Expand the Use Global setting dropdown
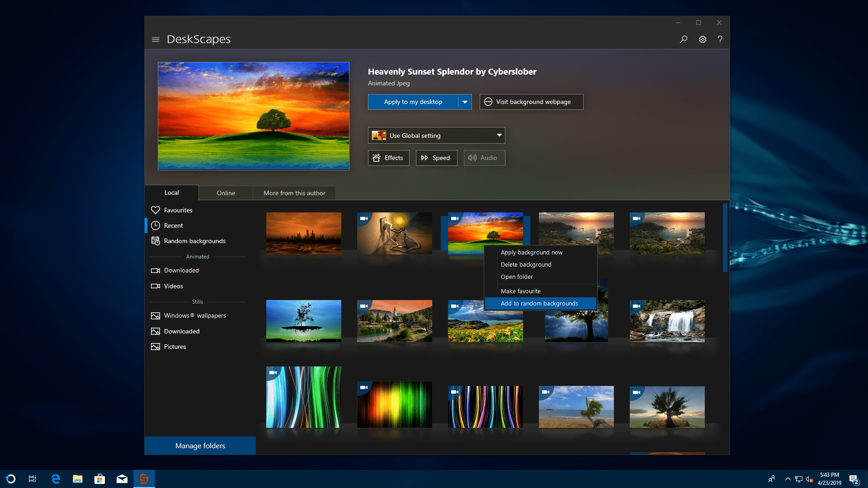868x488 pixels. click(x=498, y=135)
